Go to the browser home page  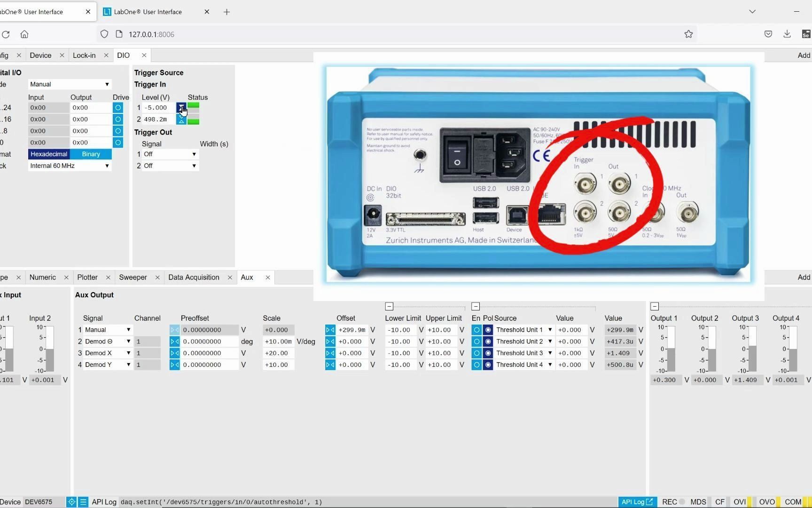24,34
